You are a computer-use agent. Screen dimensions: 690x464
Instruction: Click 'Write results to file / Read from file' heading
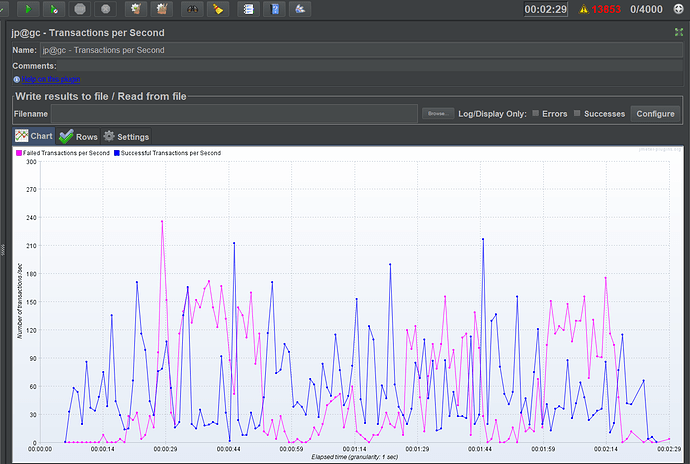101,96
